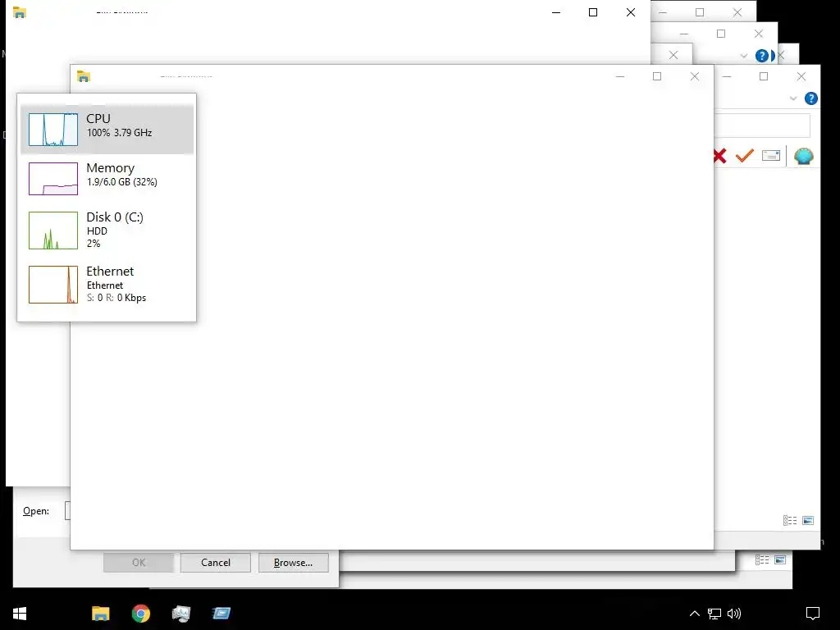Expand ribbon chevron in the upper background window
Screen dimensions: 840x630
point(743,56)
